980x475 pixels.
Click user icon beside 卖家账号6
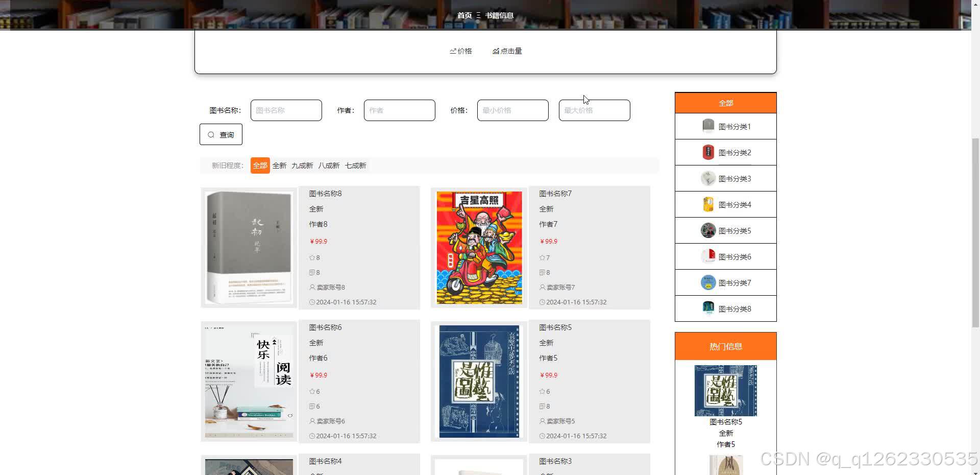tap(312, 421)
